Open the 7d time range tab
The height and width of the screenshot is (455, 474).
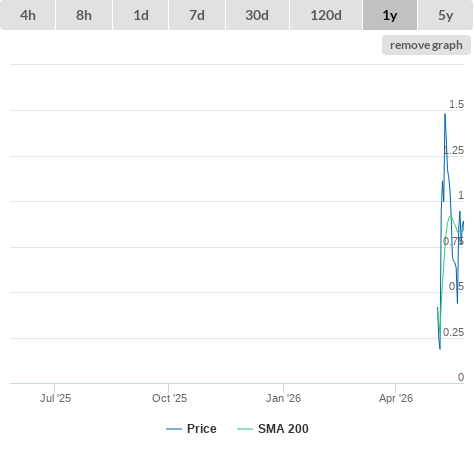tap(197, 15)
